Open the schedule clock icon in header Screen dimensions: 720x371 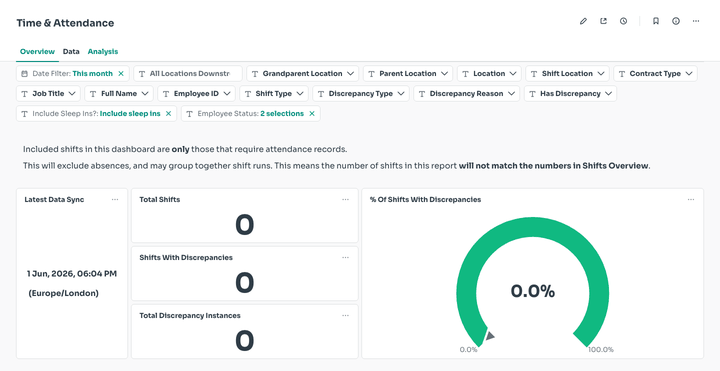click(x=623, y=21)
